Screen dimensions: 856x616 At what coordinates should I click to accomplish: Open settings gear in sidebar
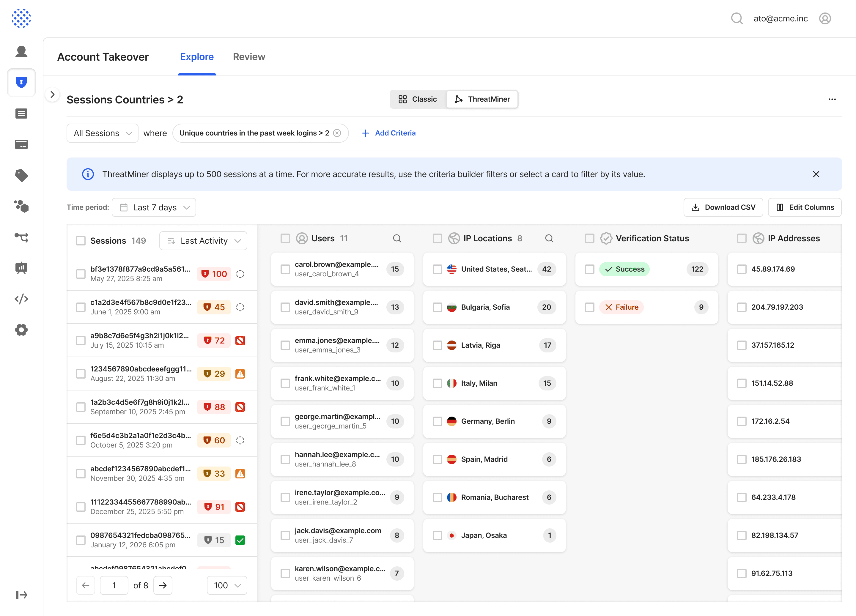coord(21,330)
